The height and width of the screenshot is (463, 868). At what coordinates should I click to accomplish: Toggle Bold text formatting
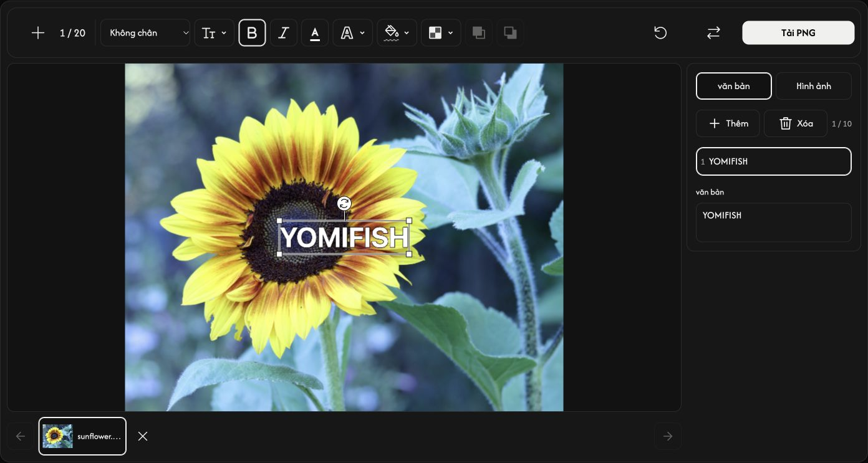coord(252,33)
